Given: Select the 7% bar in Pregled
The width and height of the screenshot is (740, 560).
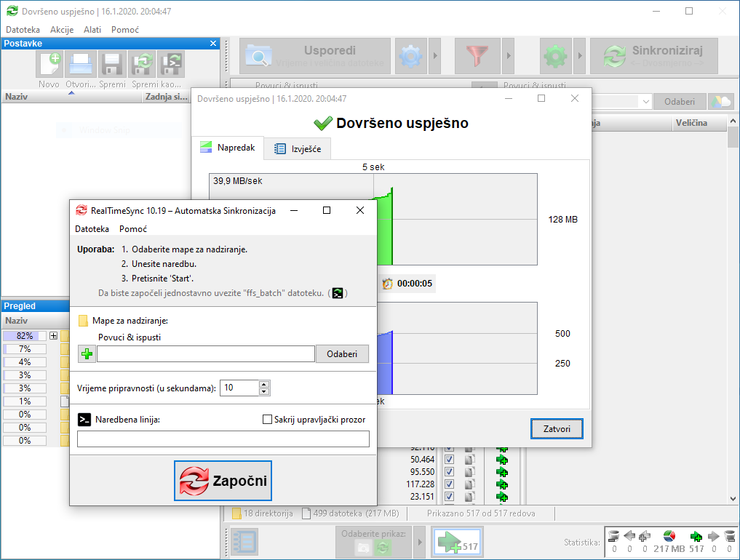Looking at the screenshot, I should [25, 349].
